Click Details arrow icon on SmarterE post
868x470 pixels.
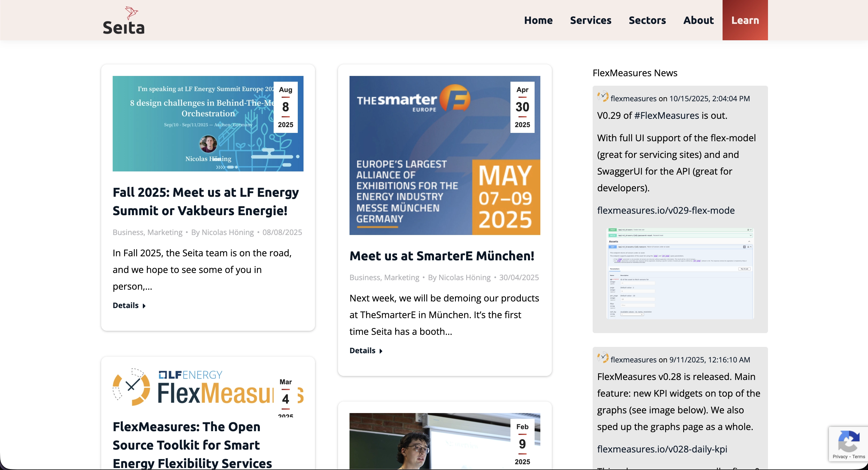coord(381,351)
